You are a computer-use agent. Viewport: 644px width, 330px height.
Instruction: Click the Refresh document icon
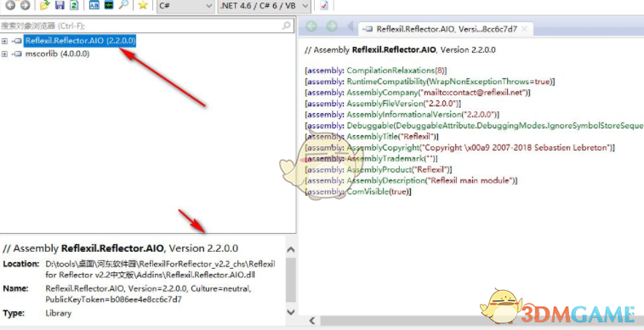[74, 5]
